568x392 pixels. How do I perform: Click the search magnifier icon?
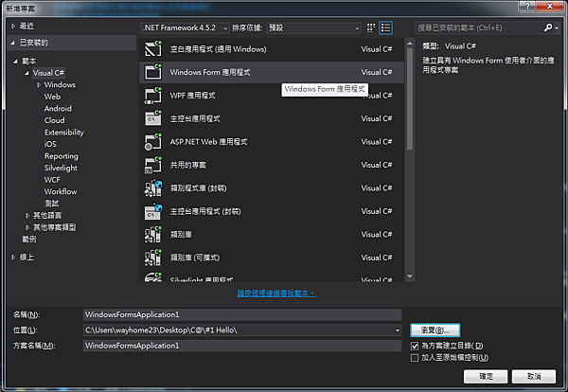point(548,27)
